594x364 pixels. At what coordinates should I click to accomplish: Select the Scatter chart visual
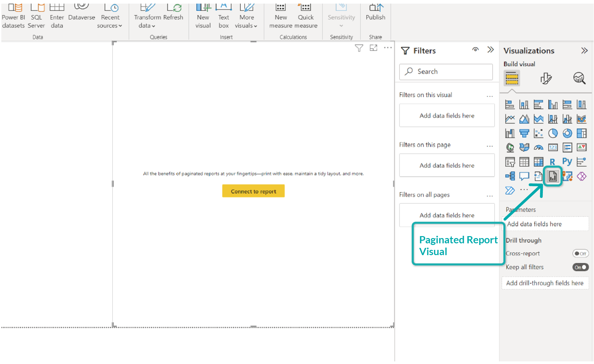click(539, 133)
